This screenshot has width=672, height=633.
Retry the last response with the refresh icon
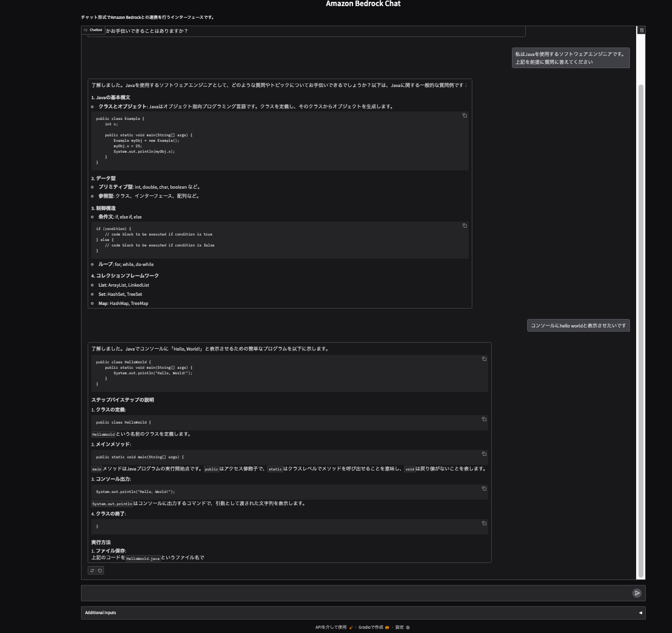coord(92,570)
